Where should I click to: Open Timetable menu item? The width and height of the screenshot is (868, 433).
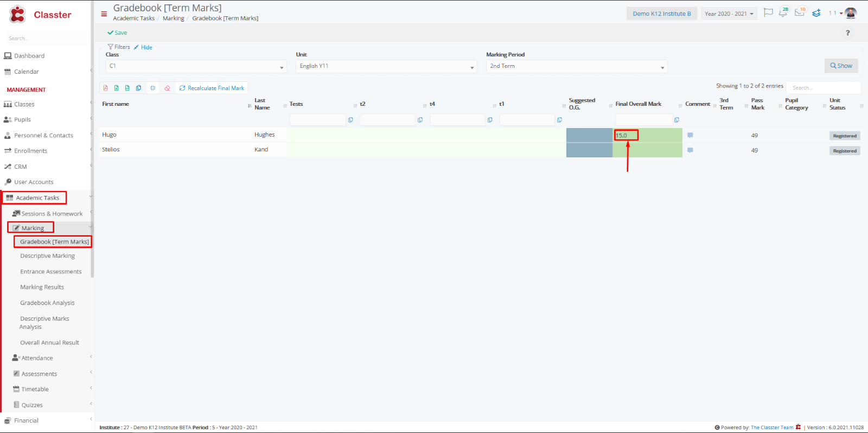tap(35, 390)
